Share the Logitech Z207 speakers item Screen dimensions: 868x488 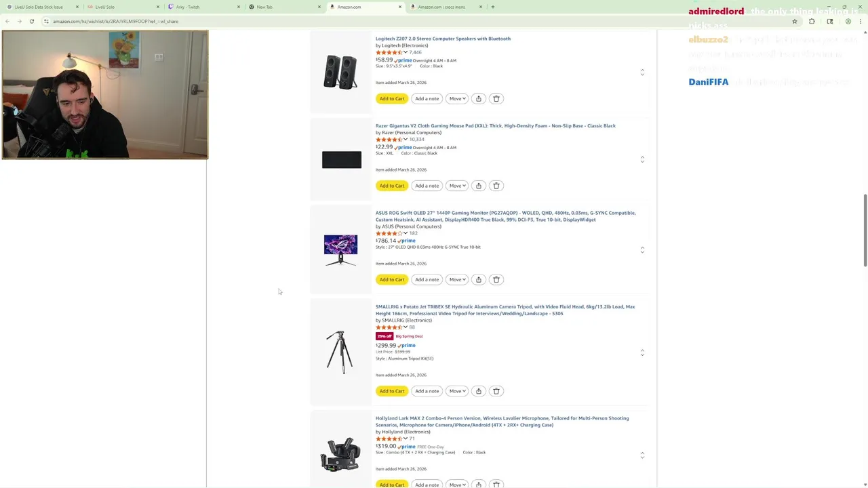[x=479, y=99]
